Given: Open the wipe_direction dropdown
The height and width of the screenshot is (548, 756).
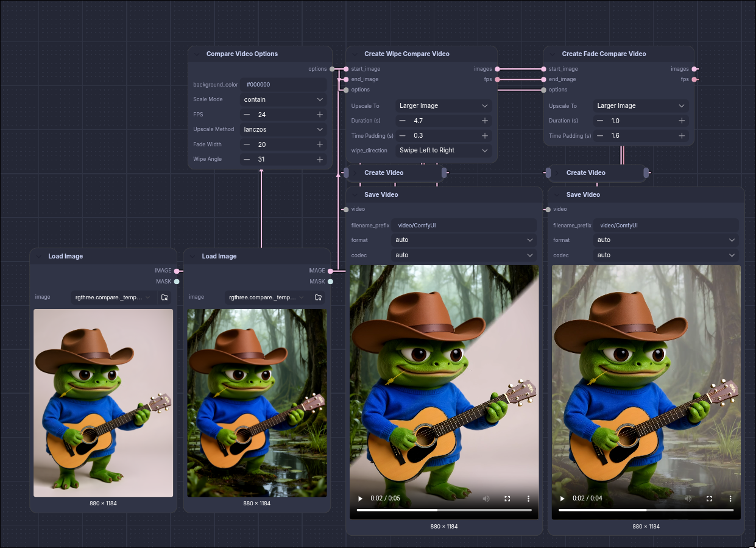Looking at the screenshot, I should coord(443,150).
